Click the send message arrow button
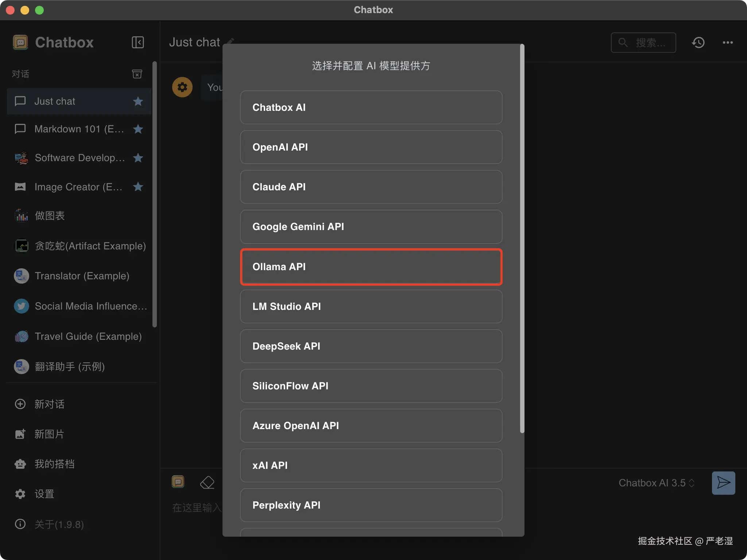Screen dimensions: 747x560 coord(723,483)
